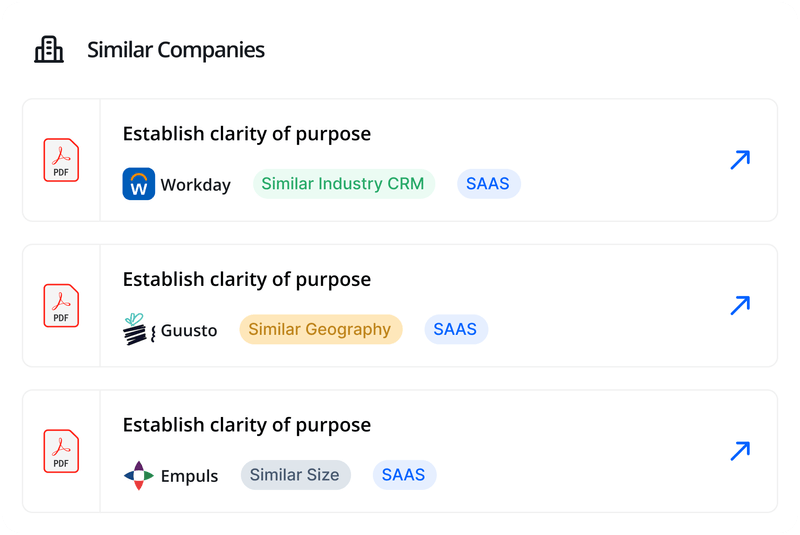Click the Empuls company name
800x535 pixels.
tap(189, 476)
